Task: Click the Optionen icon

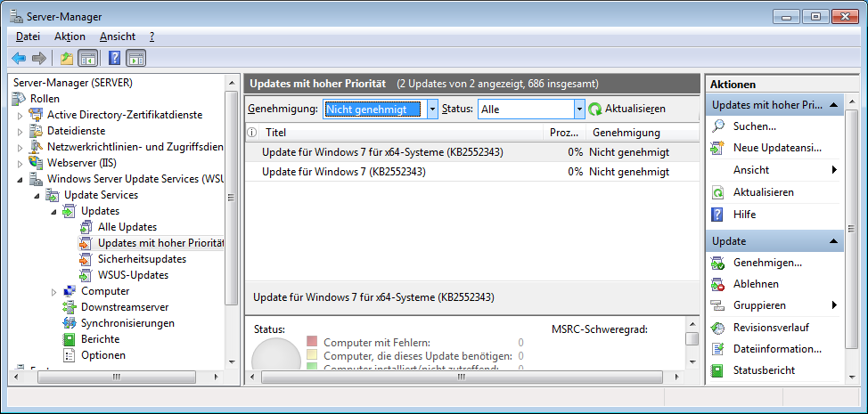Action: pyautogui.click(x=70, y=355)
